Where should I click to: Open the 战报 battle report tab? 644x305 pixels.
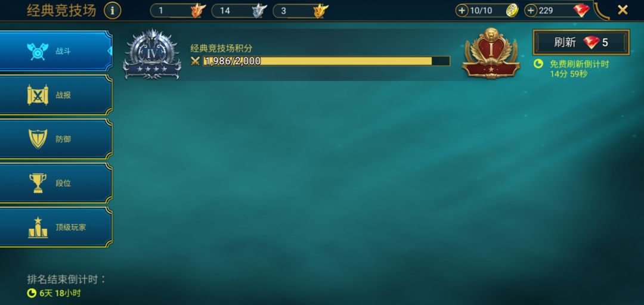coord(55,95)
